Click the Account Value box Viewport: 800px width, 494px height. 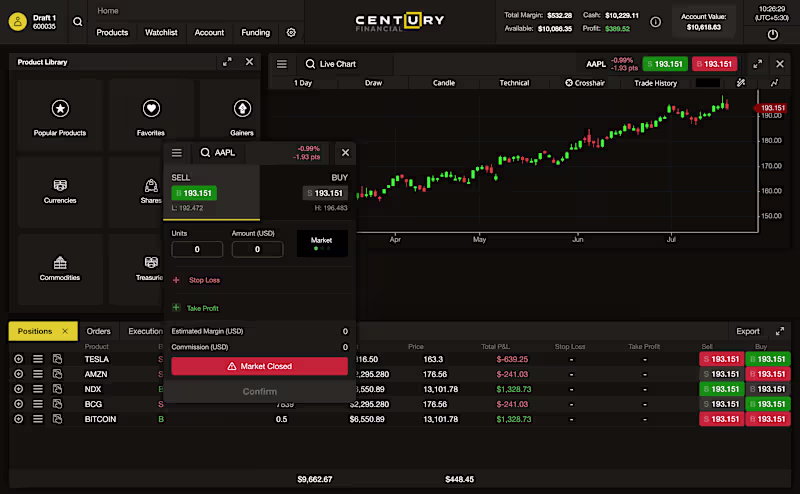[704, 21]
